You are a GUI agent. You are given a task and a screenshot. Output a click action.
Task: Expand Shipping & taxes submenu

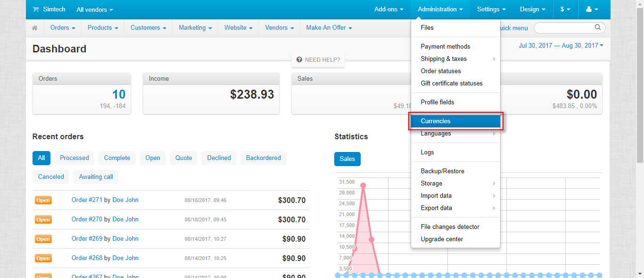[455, 59]
